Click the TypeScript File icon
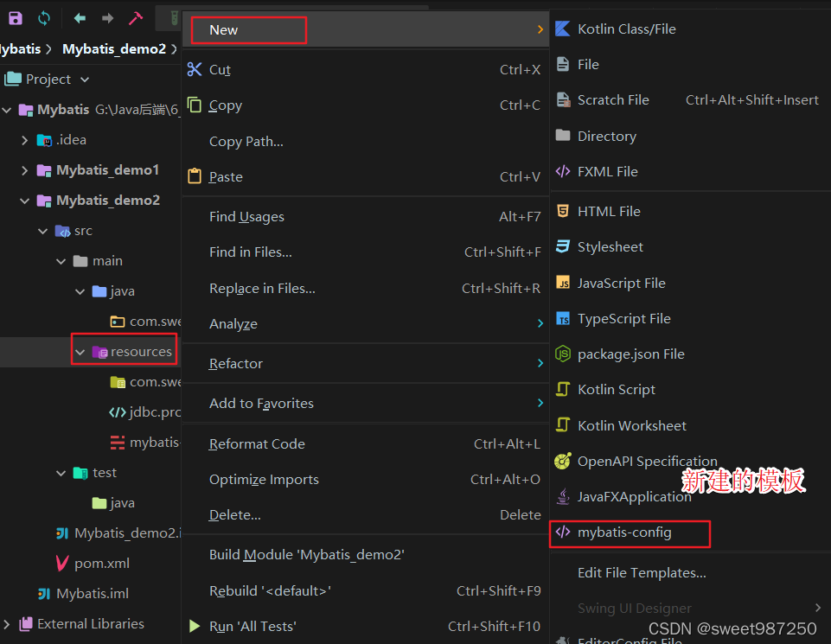 pos(563,318)
